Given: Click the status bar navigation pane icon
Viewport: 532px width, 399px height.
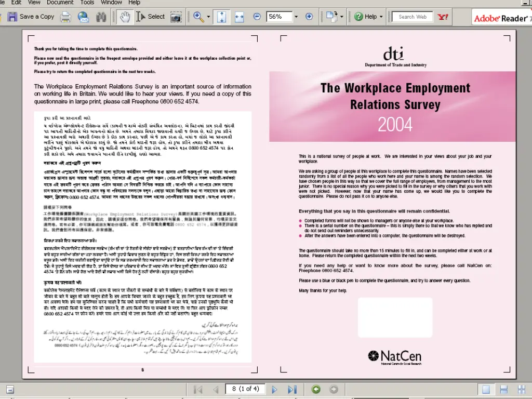Looking at the screenshot, I should (x=10, y=390).
